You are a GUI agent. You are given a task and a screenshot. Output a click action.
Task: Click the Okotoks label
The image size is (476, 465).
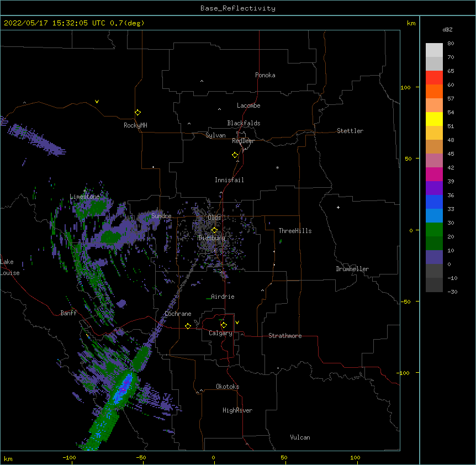click(x=228, y=387)
